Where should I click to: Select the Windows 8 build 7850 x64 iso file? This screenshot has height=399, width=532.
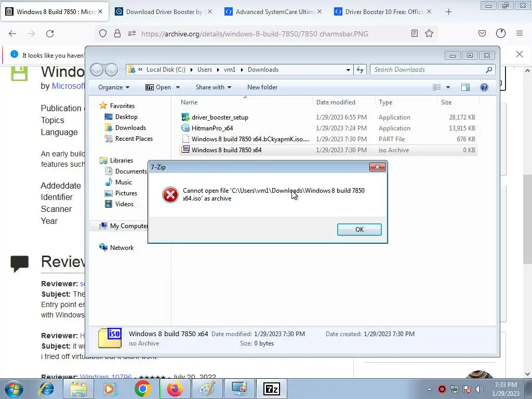click(x=328, y=150)
